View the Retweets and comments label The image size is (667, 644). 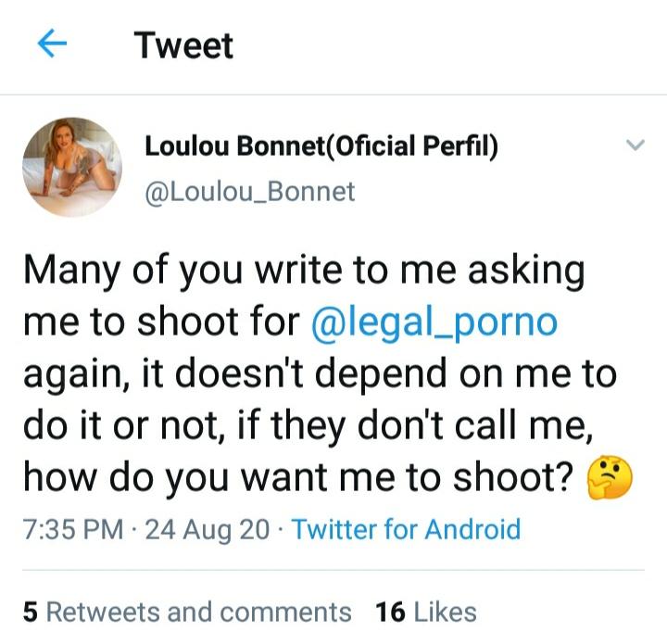coord(198,612)
